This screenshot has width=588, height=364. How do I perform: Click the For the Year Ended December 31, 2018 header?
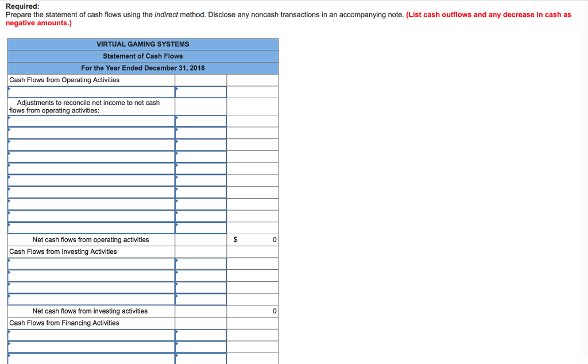142,68
